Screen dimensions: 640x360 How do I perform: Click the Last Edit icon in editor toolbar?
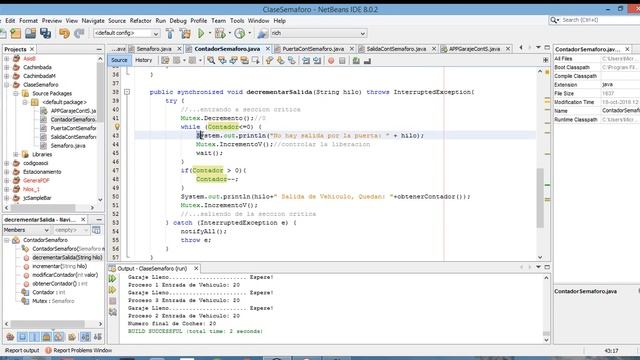pyautogui.click(x=165, y=60)
